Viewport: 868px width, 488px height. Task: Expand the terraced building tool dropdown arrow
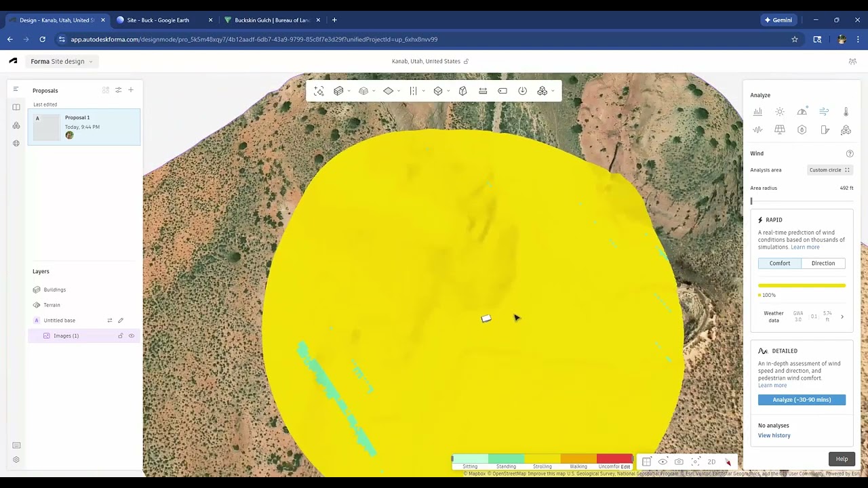pyautogui.click(x=374, y=91)
